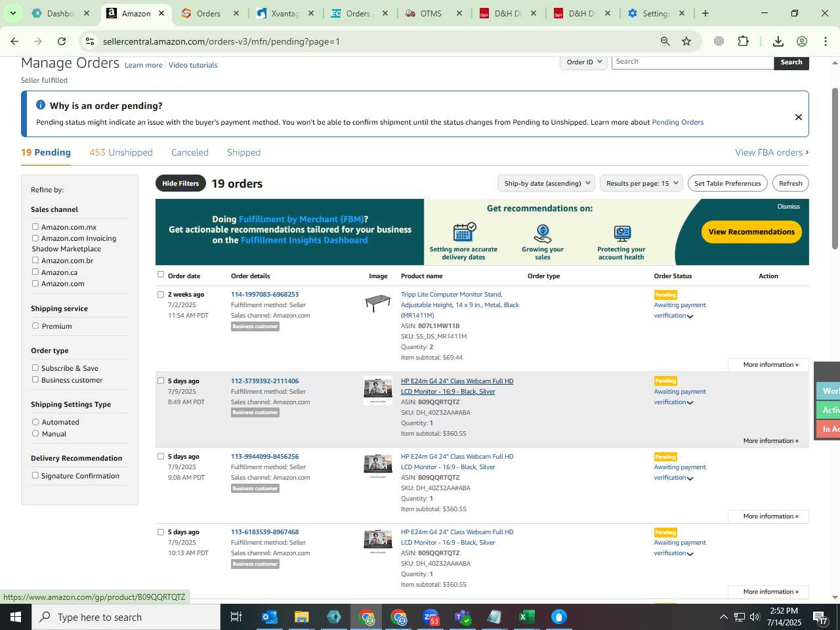The image size is (840, 630).
Task: Open the Chrome extensions puzzle icon
Action: pos(743,41)
